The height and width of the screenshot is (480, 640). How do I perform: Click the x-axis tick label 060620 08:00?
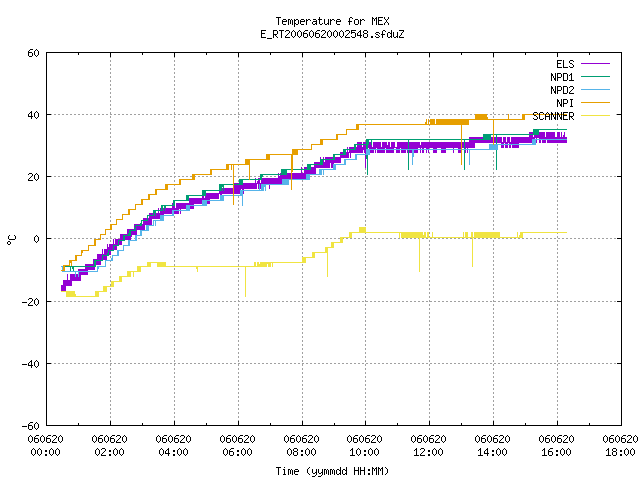pyautogui.click(x=302, y=446)
